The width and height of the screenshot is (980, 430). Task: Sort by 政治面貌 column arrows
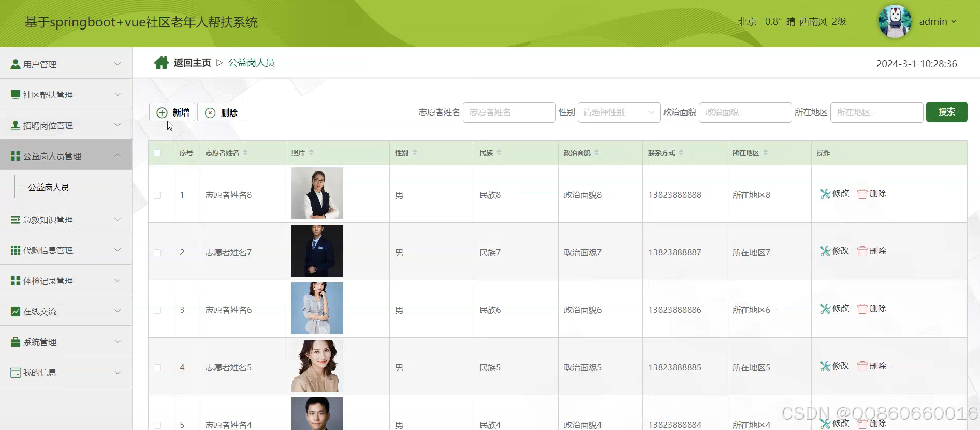coord(597,153)
